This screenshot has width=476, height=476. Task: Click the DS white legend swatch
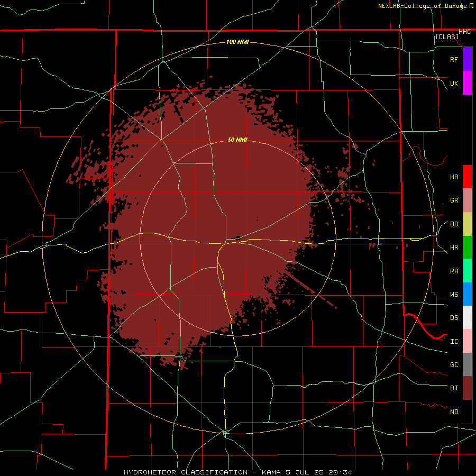(467, 317)
